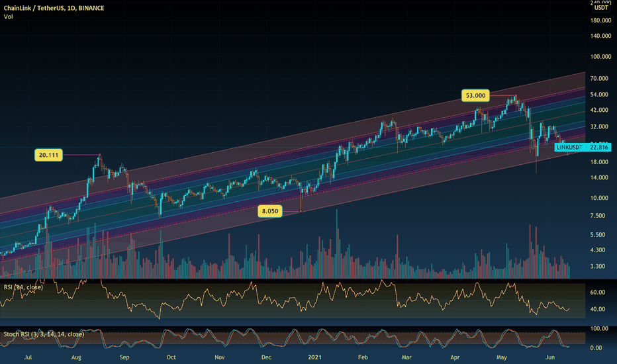The image size is (617, 364).
Task: Click the Apr label on time axis
Action: click(x=455, y=357)
